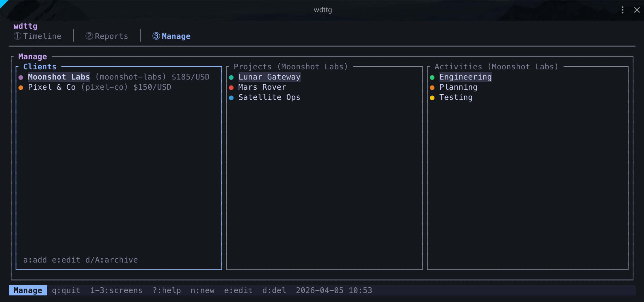Click e:edit in the bottom status bar

coord(238,290)
